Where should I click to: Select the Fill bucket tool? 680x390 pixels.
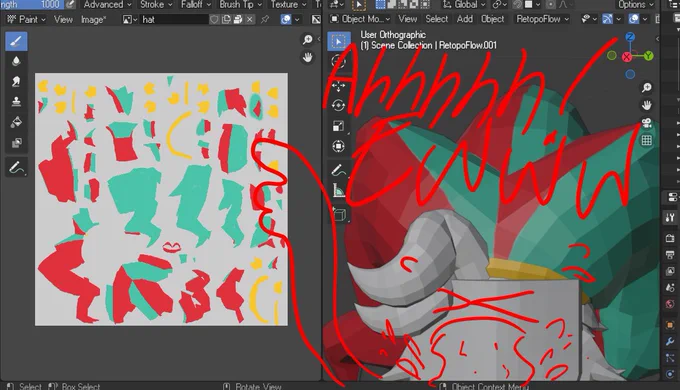pos(16,122)
